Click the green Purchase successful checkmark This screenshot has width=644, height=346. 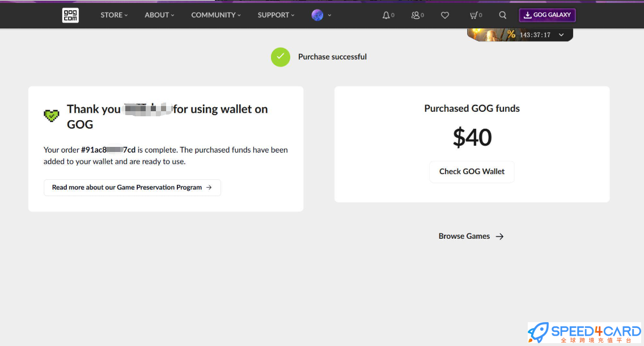281,57
